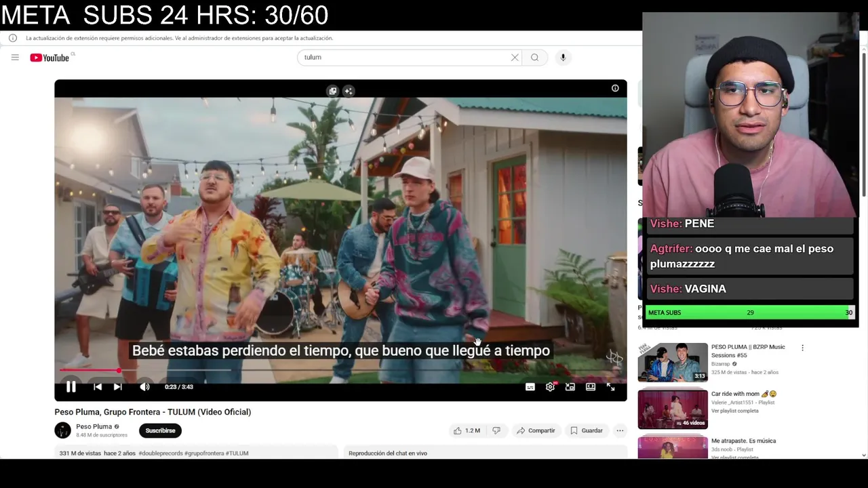Clear the 'tulum' search text with X
This screenshot has height=488, width=868.
click(515, 58)
